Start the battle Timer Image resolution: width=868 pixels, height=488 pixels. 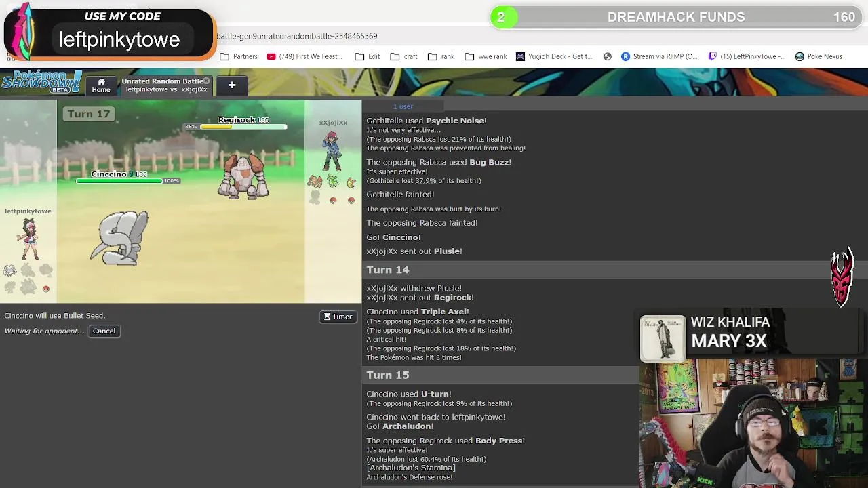click(338, 317)
